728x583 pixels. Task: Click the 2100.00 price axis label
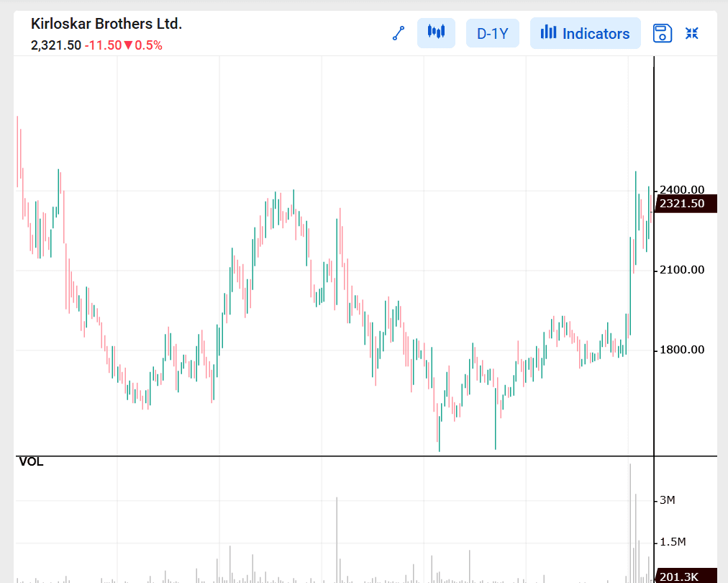(x=681, y=270)
